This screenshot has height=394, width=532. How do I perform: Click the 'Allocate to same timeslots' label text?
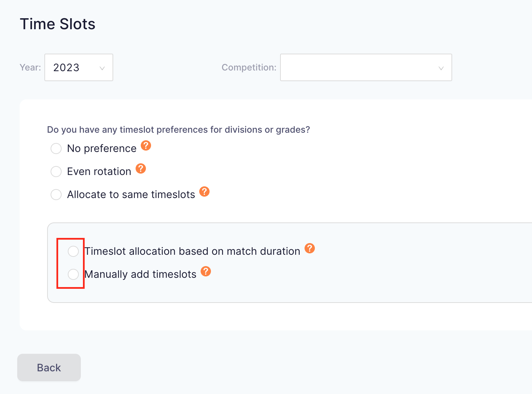tap(131, 195)
